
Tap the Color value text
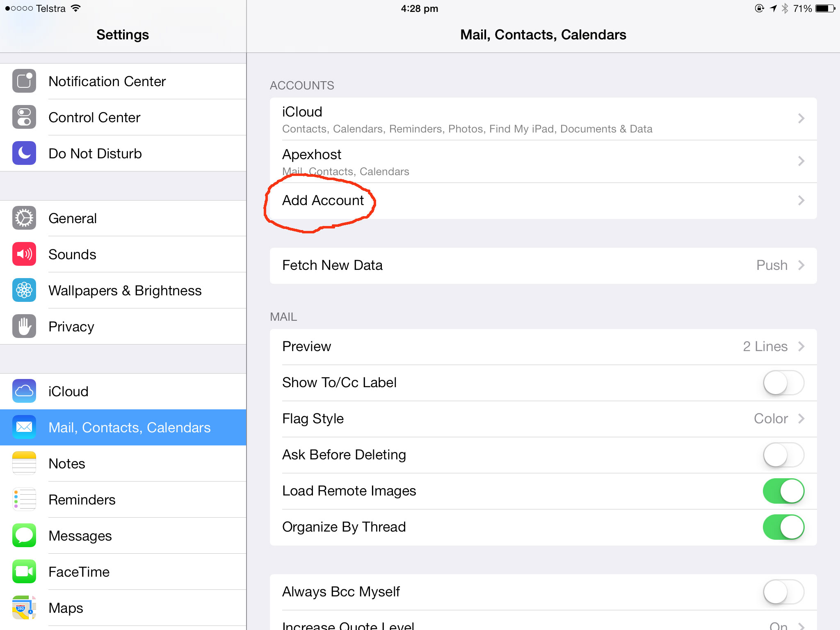click(771, 419)
